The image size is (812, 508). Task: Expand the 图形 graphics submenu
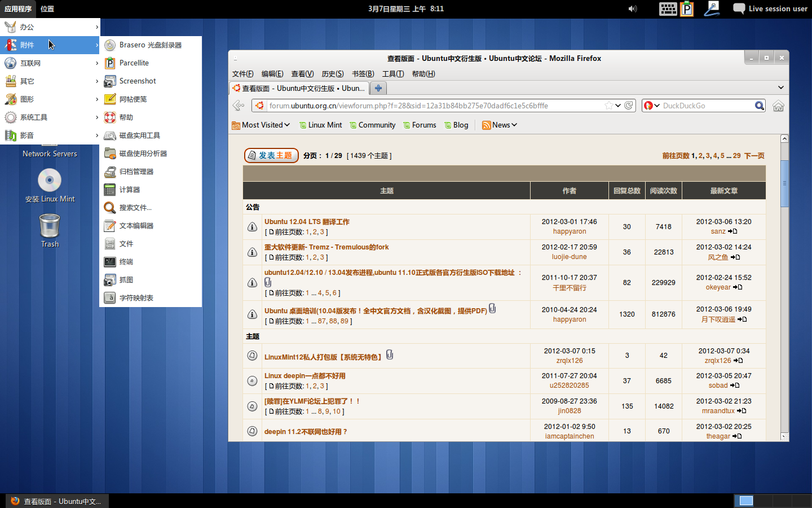tap(50, 99)
